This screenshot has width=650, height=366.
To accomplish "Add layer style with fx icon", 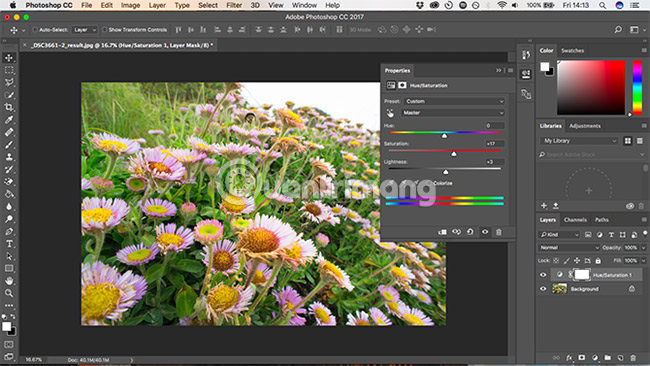I will [x=569, y=357].
